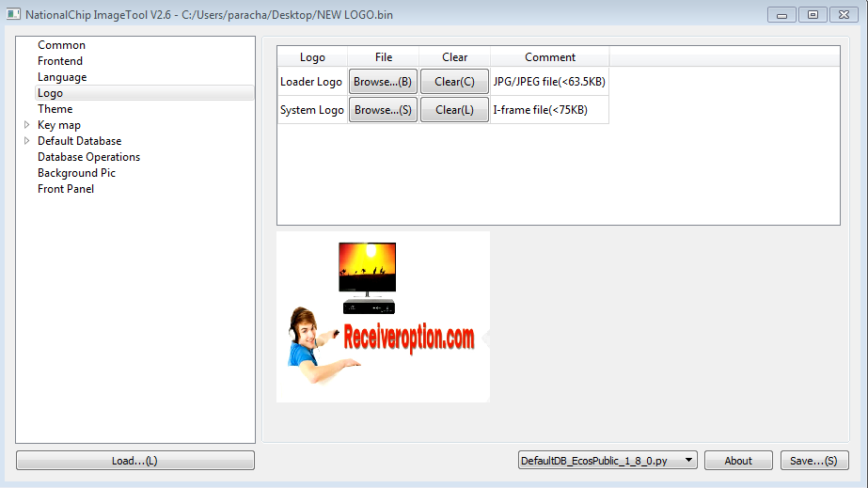
Task: Click the Clear column header
Action: click(454, 57)
